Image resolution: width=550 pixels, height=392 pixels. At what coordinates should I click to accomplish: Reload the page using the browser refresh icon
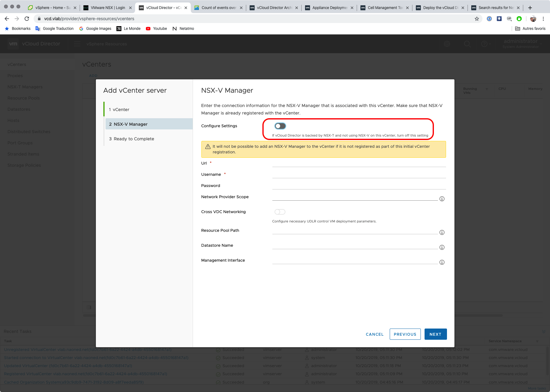coord(27,19)
